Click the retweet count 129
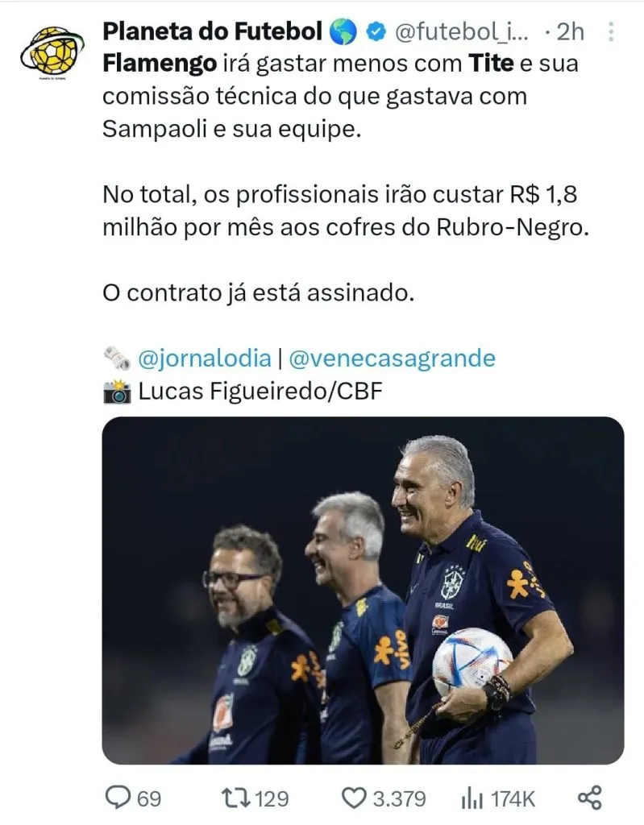644x825 pixels. coord(271,798)
